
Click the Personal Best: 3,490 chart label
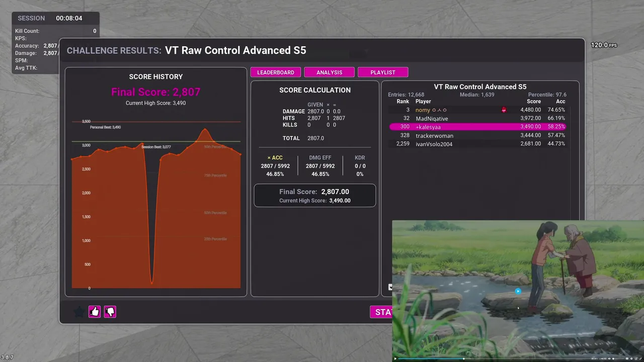pos(105,127)
